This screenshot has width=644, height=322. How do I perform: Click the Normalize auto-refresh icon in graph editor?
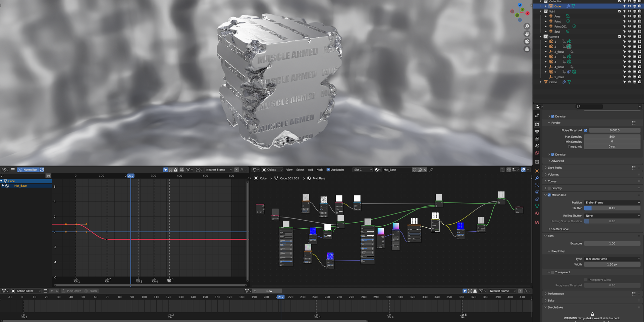(42, 170)
